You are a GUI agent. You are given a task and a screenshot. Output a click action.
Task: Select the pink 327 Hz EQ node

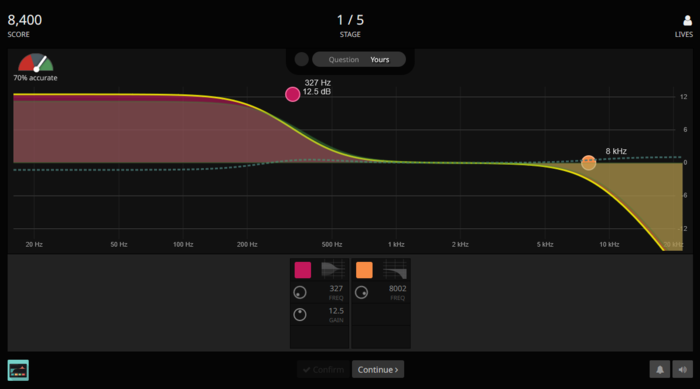pyautogui.click(x=292, y=94)
